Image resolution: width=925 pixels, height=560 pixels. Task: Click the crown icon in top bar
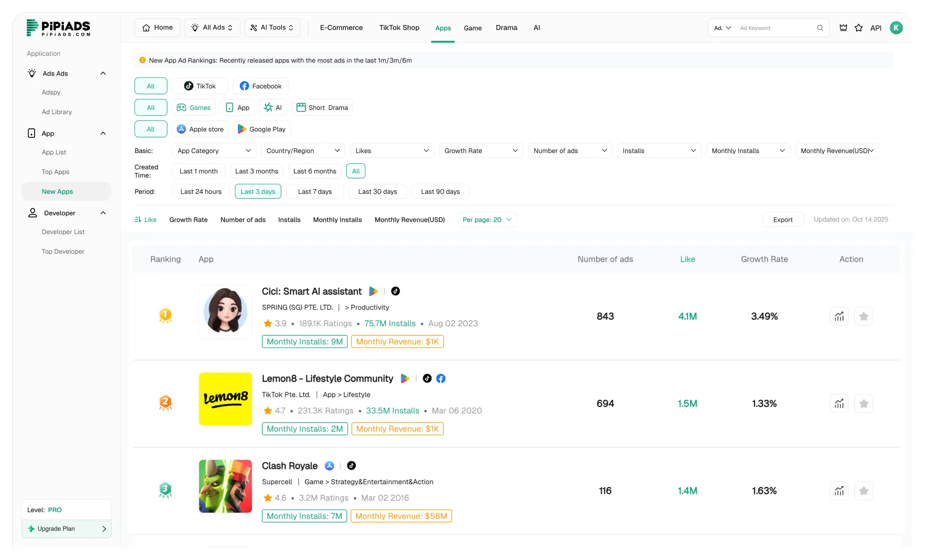[x=843, y=28]
